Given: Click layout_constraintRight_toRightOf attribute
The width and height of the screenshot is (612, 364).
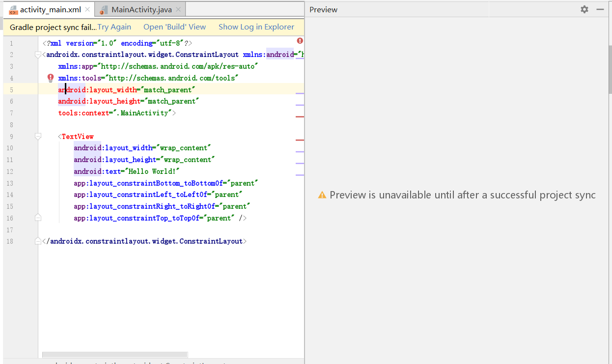Looking at the screenshot, I should (144, 206).
